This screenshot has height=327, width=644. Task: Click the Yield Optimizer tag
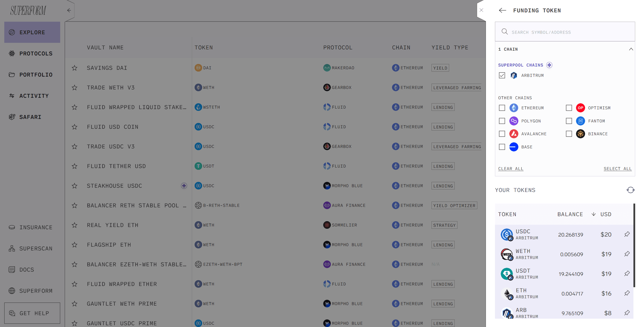click(x=454, y=205)
